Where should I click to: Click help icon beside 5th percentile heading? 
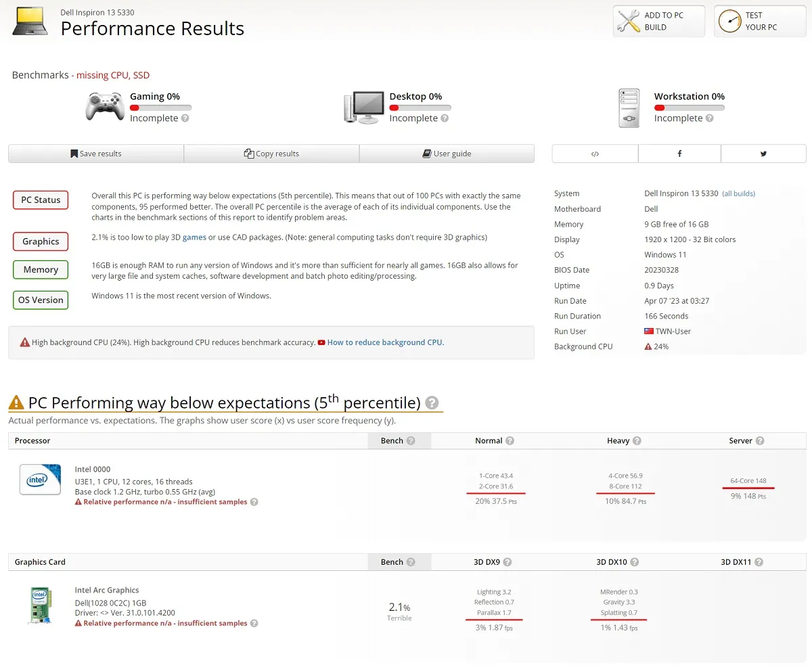tap(432, 402)
